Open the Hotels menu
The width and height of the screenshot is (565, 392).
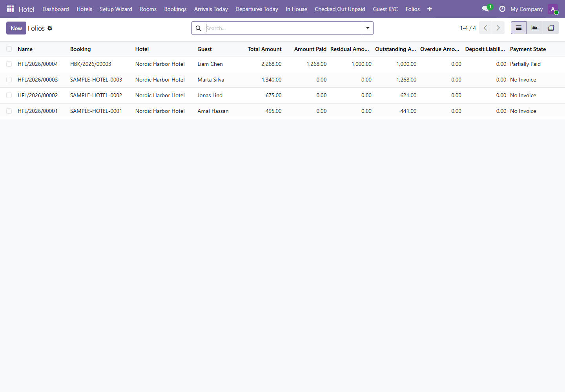pyautogui.click(x=84, y=9)
